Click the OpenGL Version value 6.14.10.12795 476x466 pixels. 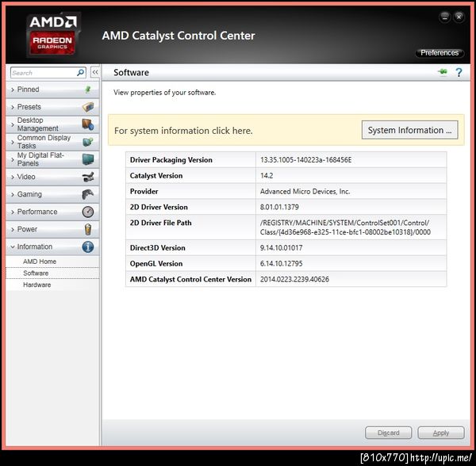coord(281,263)
